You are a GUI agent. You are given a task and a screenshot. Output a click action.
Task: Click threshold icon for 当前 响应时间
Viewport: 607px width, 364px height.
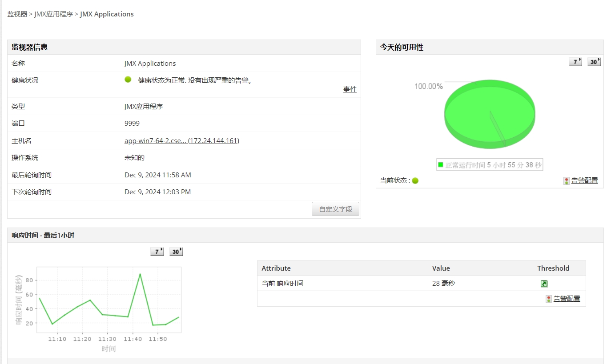[x=544, y=284]
